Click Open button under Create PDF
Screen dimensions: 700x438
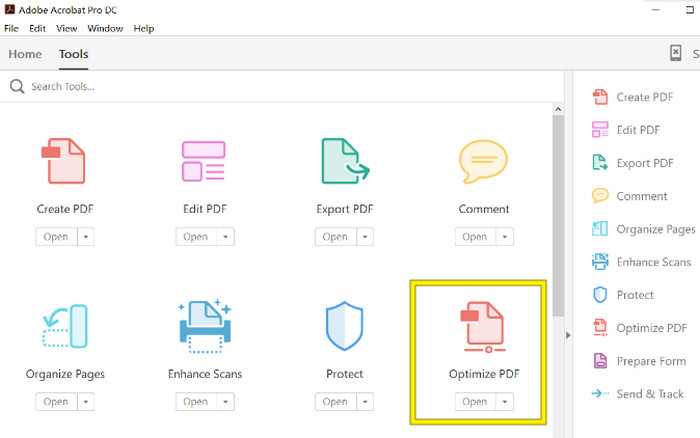(x=56, y=237)
